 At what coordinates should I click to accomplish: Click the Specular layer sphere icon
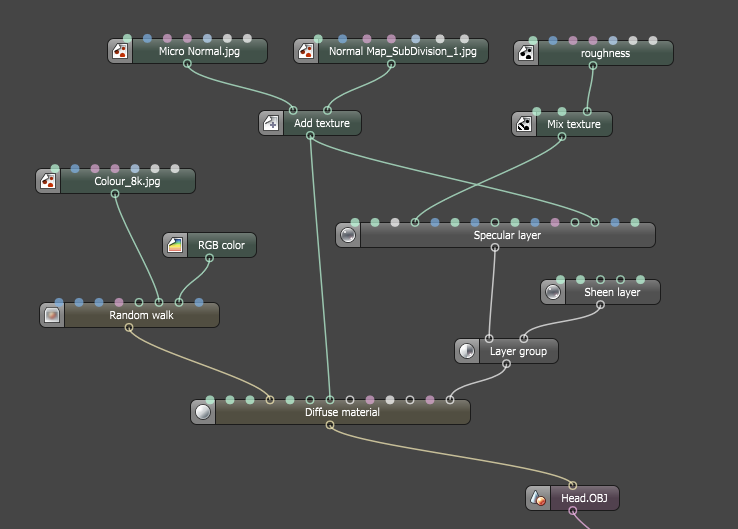click(x=348, y=235)
